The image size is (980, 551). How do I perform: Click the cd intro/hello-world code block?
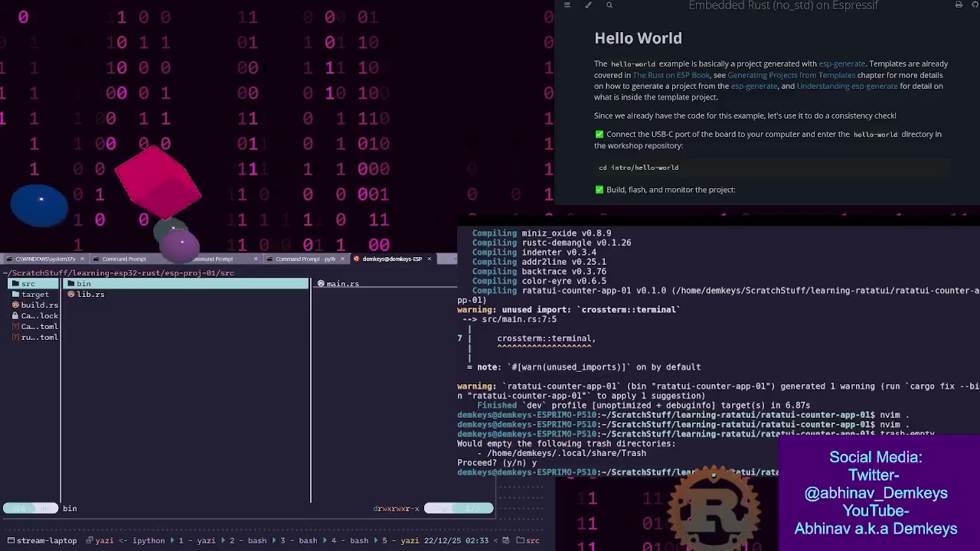772,168
